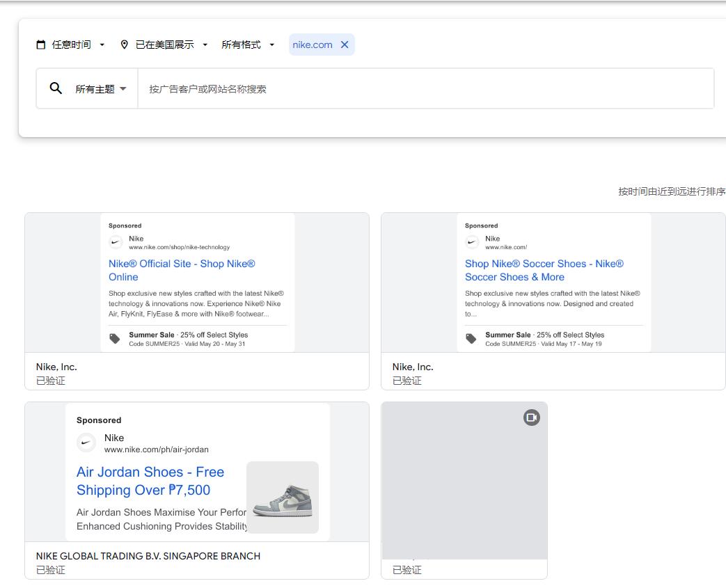The width and height of the screenshot is (726, 588).
Task: Click the magnifying glass search icon
Action: pos(56,88)
